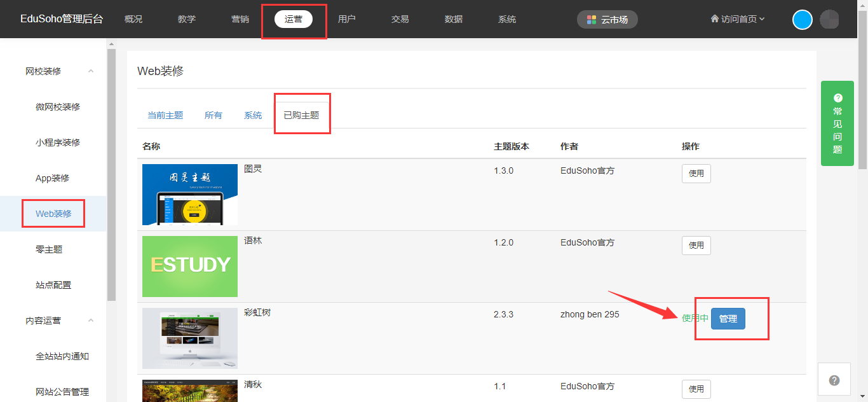This screenshot has width=868, height=402.
Task: Open the 语林 ESTUDY theme thumbnail
Action: tap(190, 267)
